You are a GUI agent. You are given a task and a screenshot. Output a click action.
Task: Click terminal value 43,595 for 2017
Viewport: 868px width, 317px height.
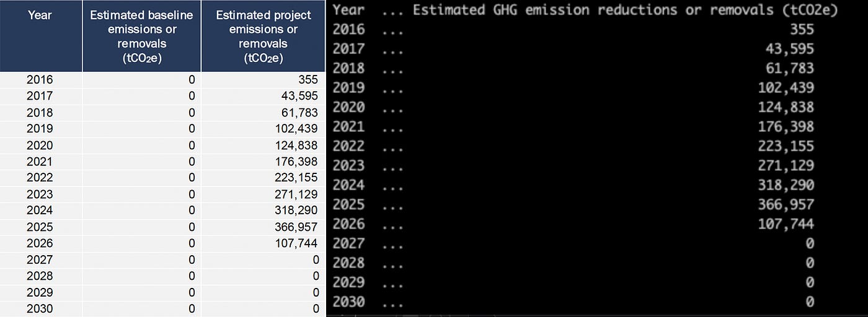pos(790,49)
